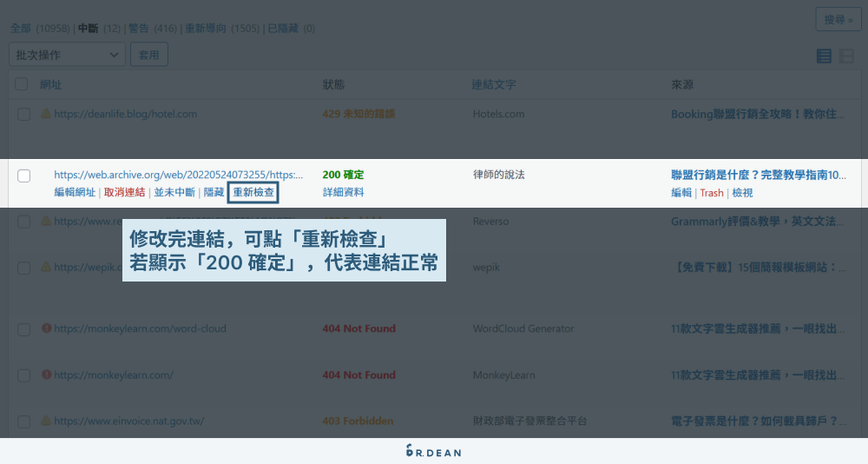
Task: Sort by 網址 column header
Action: pyautogui.click(x=51, y=85)
